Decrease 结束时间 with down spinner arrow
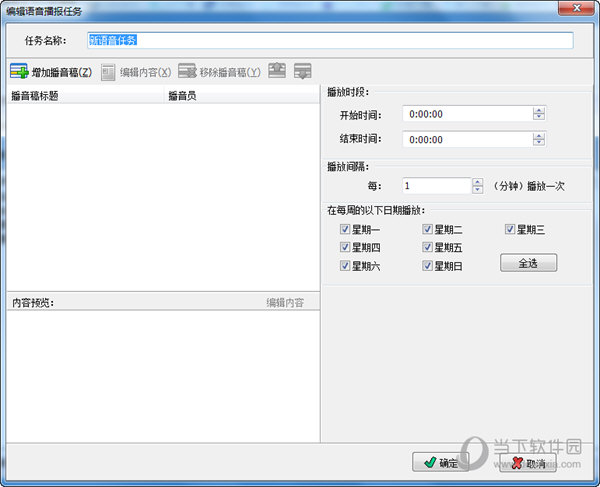 tap(539, 142)
